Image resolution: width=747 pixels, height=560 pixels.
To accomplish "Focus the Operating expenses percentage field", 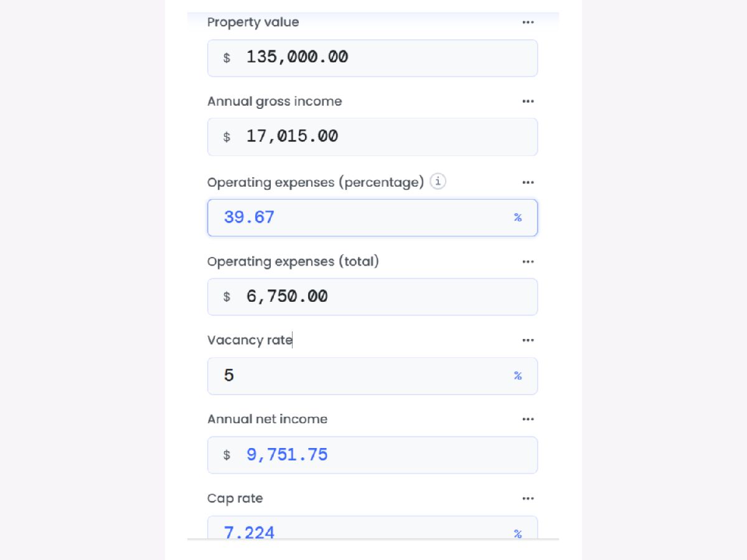I will pyautogui.click(x=361, y=218).
